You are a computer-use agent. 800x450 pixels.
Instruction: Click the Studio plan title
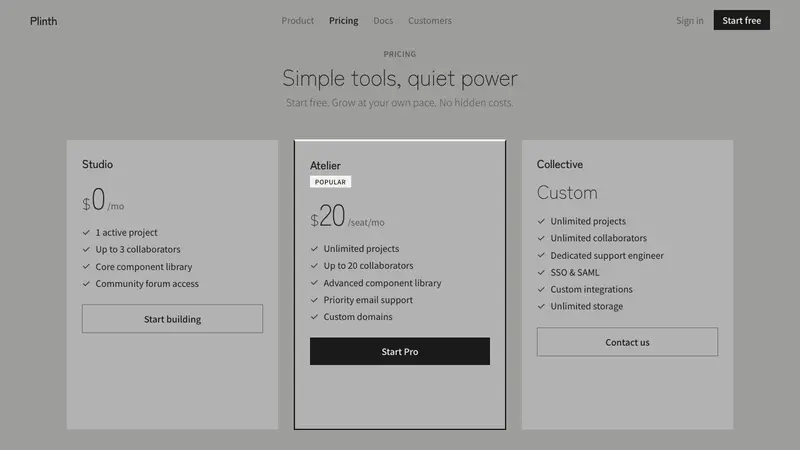click(97, 164)
